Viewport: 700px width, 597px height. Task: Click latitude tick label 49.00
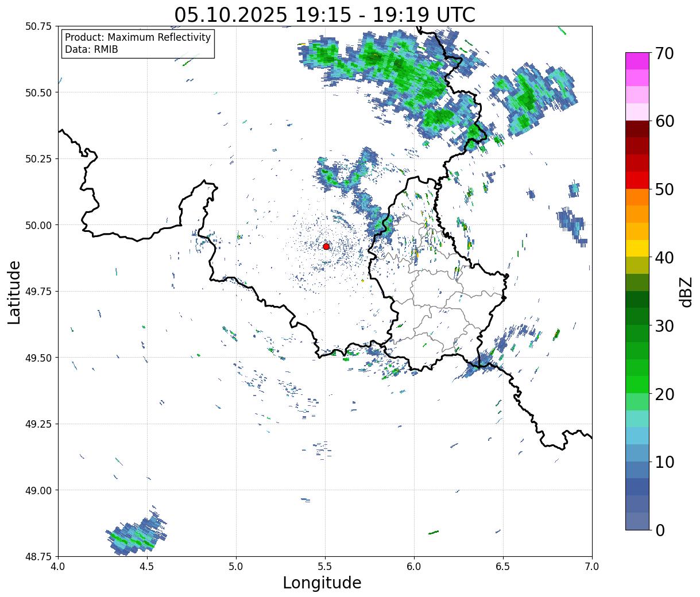38,490
